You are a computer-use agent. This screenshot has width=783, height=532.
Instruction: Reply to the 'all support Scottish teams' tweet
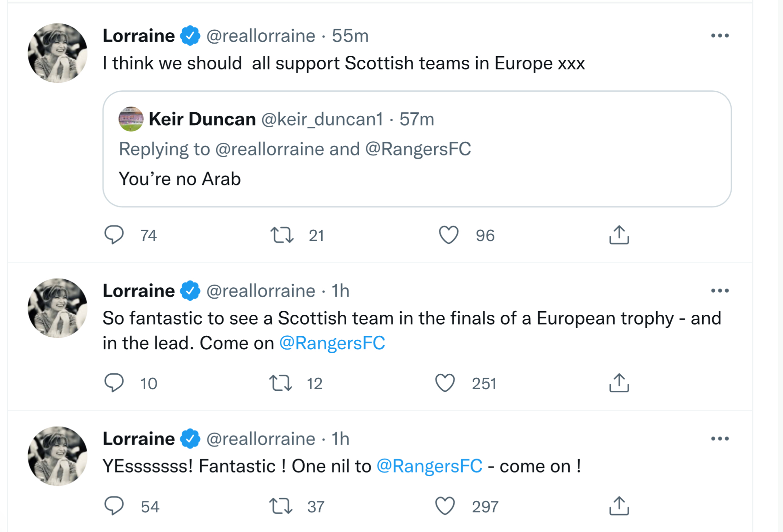pos(114,235)
